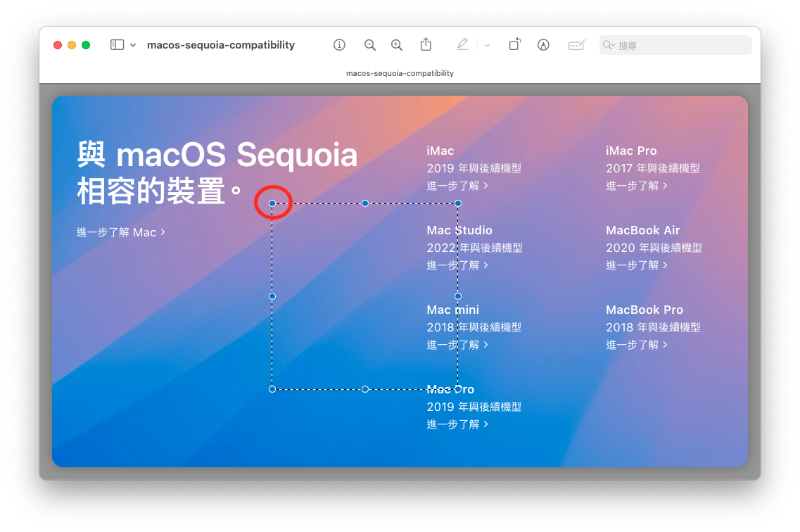Expand the sidebar view options chevron
The width and height of the screenshot is (800, 532).
[133, 45]
